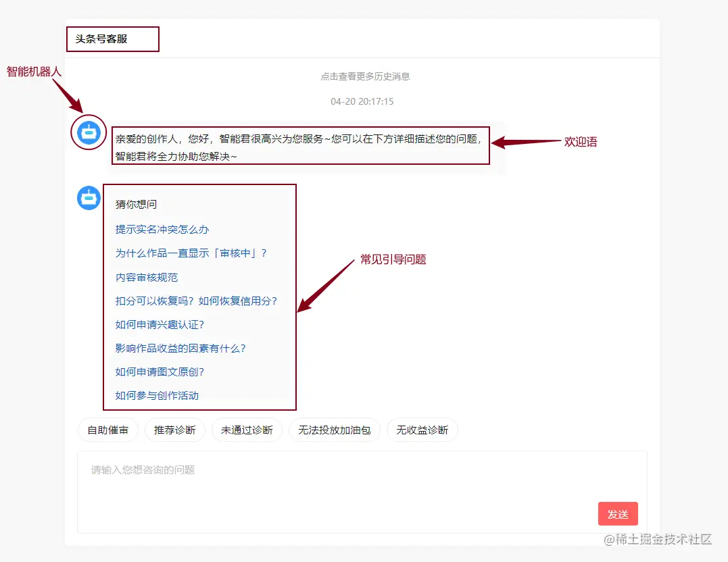
Task: Select 影响作品收益的因素有什么？
Action: [x=180, y=348]
